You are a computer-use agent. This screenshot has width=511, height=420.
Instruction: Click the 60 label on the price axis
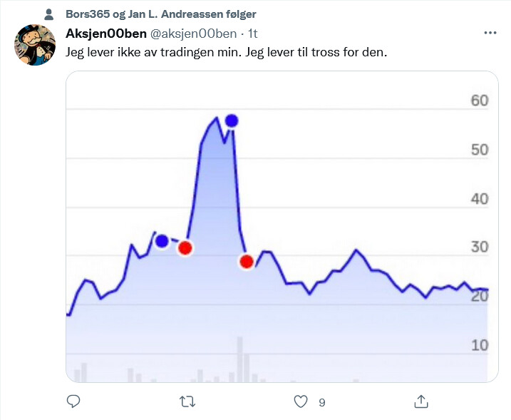pyautogui.click(x=480, y=101)
